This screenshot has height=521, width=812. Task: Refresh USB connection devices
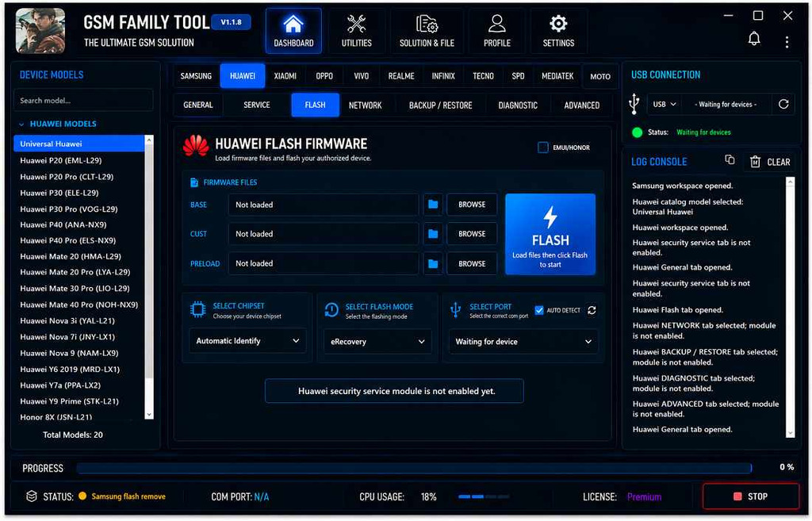coord(783,104)
